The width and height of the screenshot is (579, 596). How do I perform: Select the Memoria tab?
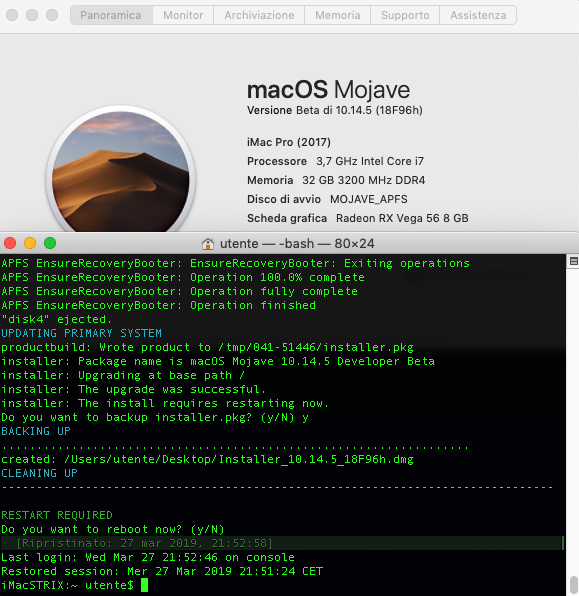click(338, 15)
